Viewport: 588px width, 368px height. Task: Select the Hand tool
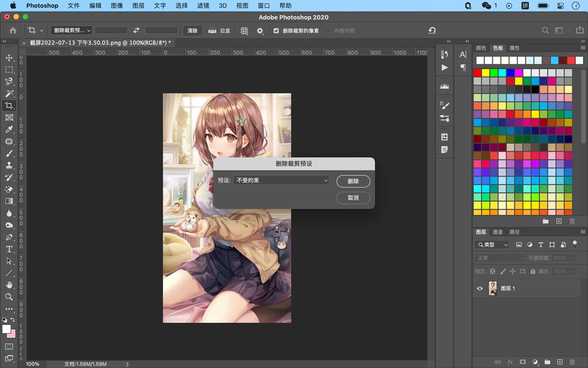pyautogui.click(x=9, y=285)
